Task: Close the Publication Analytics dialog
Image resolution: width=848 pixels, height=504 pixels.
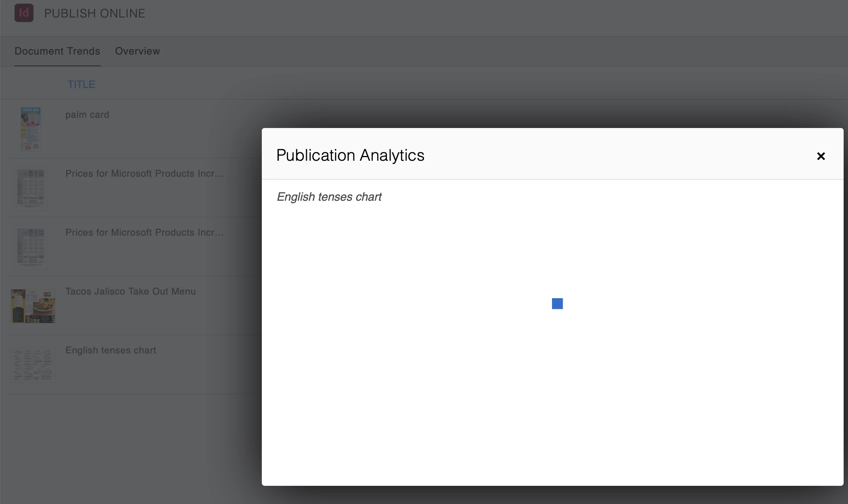Action: (821, 156)
